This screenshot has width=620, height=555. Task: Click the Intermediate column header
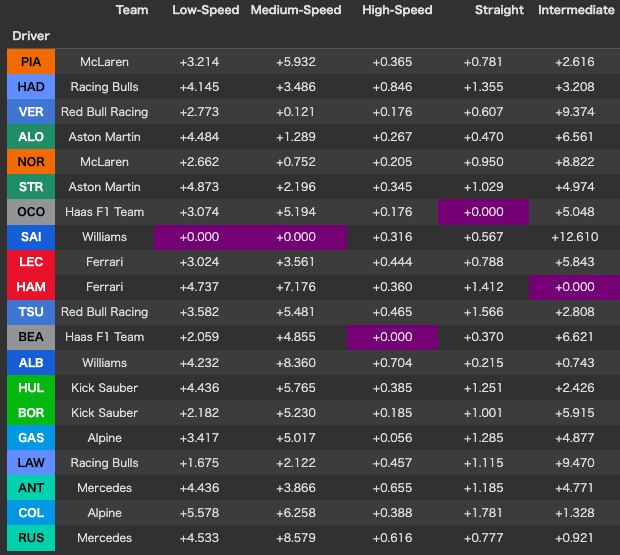pos(576,10)
